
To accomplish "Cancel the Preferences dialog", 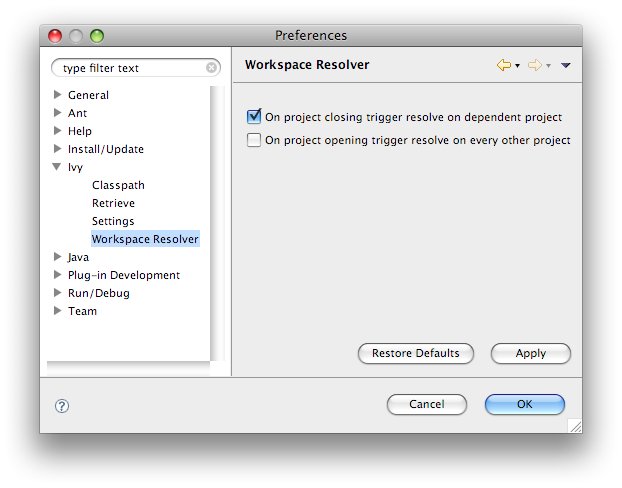I will (426, 405).
